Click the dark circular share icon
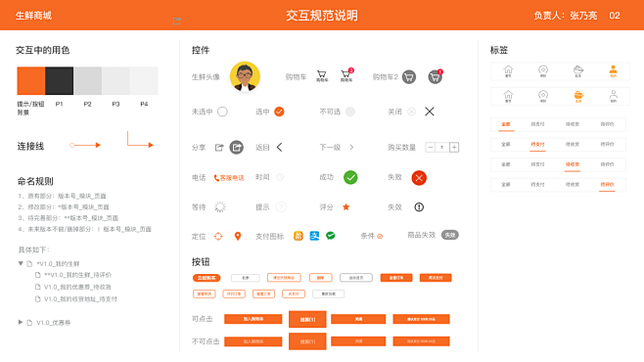This screenshot has width=644, height=362. [x=236, y=147]
